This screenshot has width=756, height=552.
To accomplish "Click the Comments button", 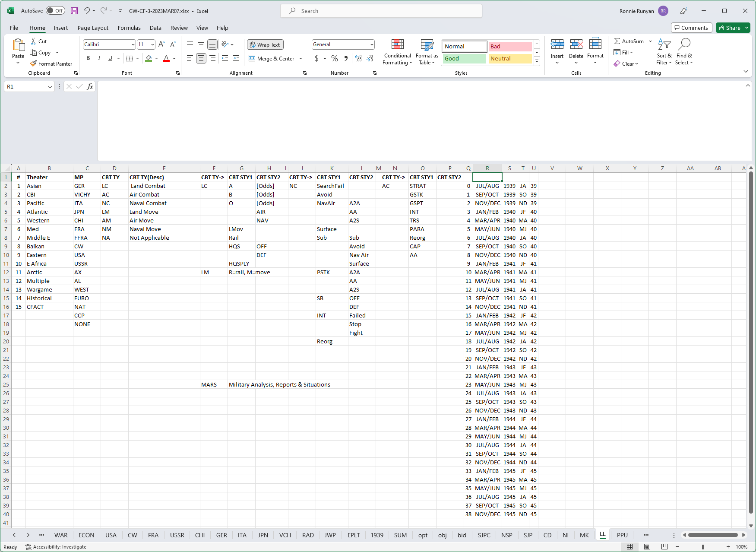I will tap(691, 28).
